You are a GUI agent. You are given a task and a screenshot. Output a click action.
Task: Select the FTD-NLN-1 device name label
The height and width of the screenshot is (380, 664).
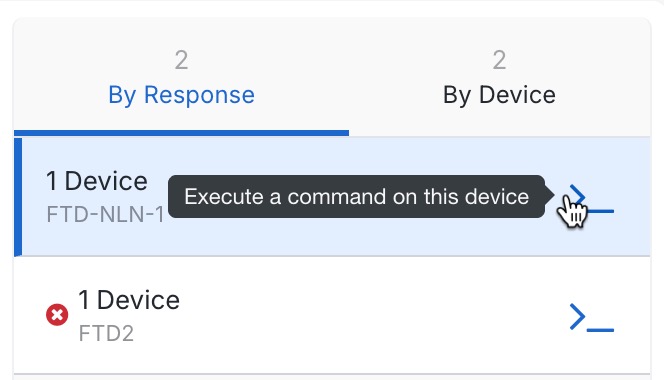(105, 214)
